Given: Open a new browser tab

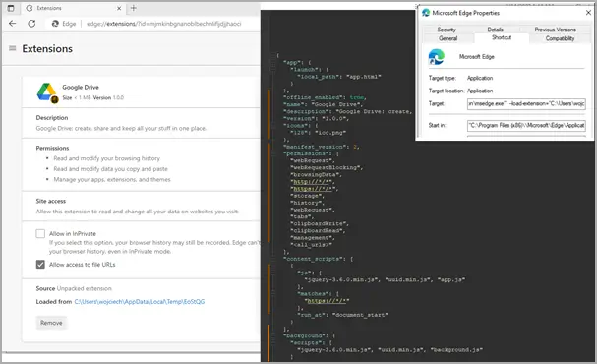Looking at the screenshot, I should coord(133,8).
